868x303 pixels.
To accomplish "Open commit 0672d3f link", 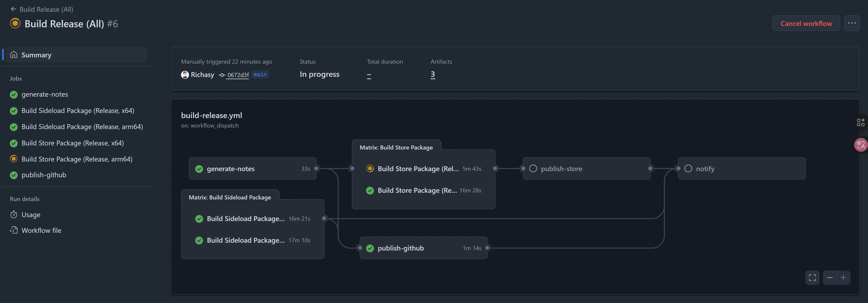I will [x=238, y=75].
